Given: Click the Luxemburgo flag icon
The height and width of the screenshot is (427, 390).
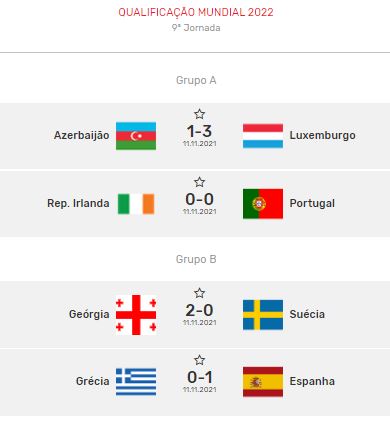Looking at the screenshot, I should [263, 136].
